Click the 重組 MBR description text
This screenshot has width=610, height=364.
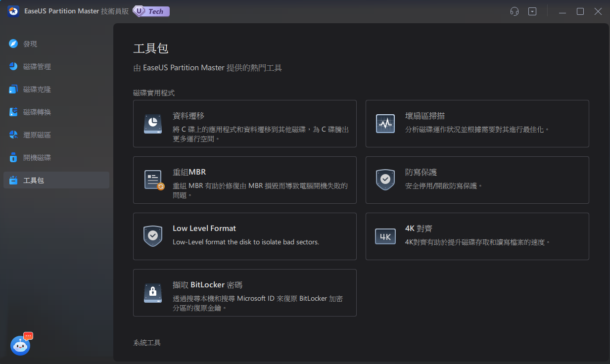click(260, 190)
